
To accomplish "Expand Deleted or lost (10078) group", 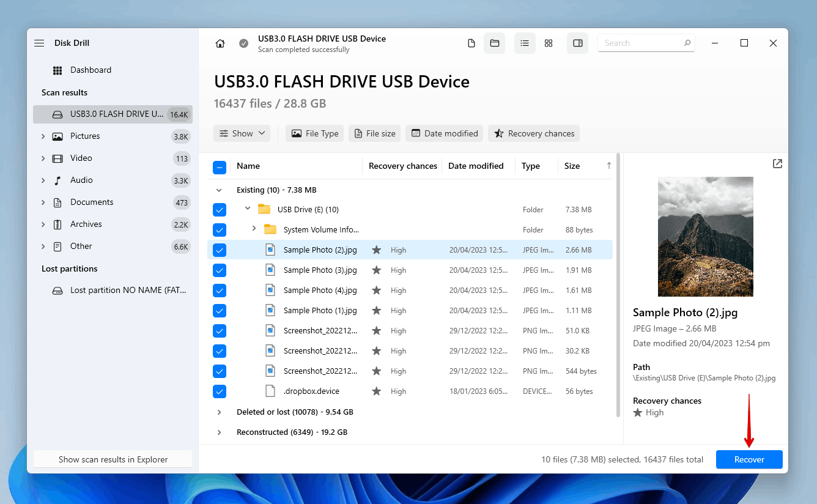I will 219,412.
